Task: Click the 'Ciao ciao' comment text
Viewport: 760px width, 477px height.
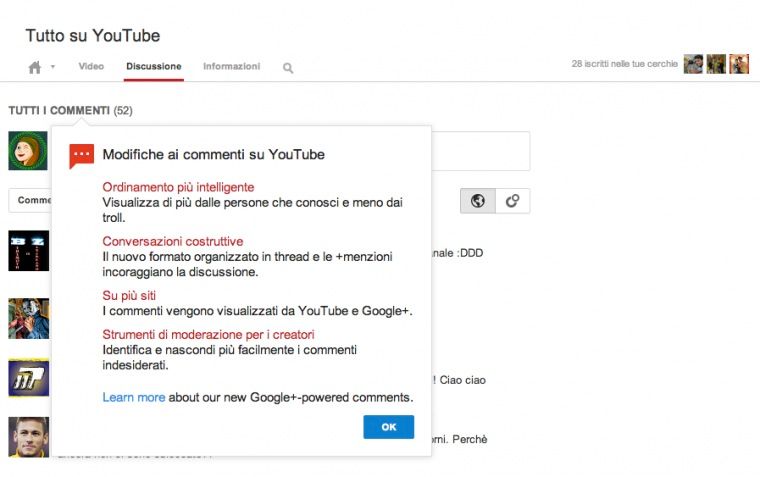Action: [462, 380]
